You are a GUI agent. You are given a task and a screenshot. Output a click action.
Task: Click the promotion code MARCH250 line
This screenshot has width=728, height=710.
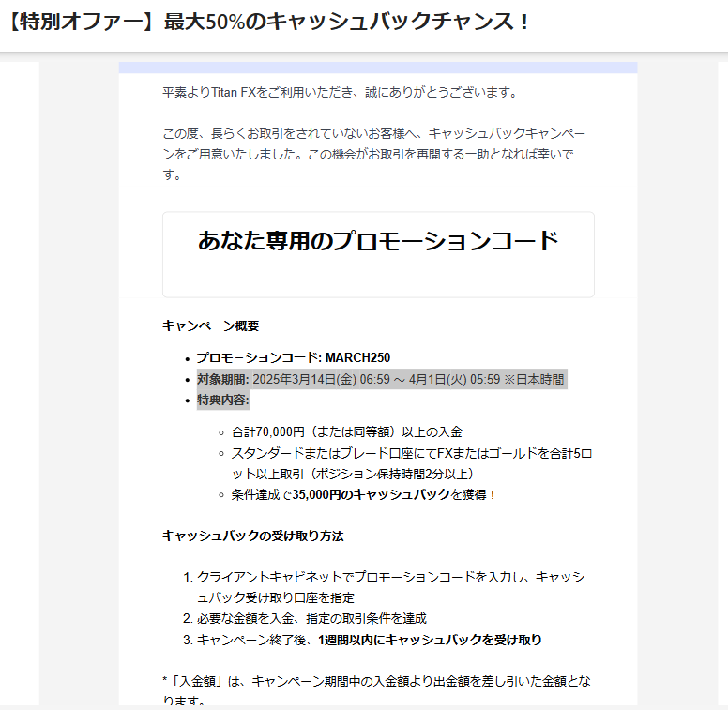[x=294, y=357]
